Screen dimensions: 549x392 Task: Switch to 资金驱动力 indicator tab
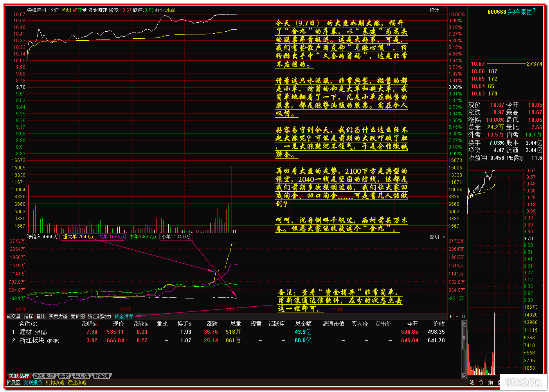point(99,316)
